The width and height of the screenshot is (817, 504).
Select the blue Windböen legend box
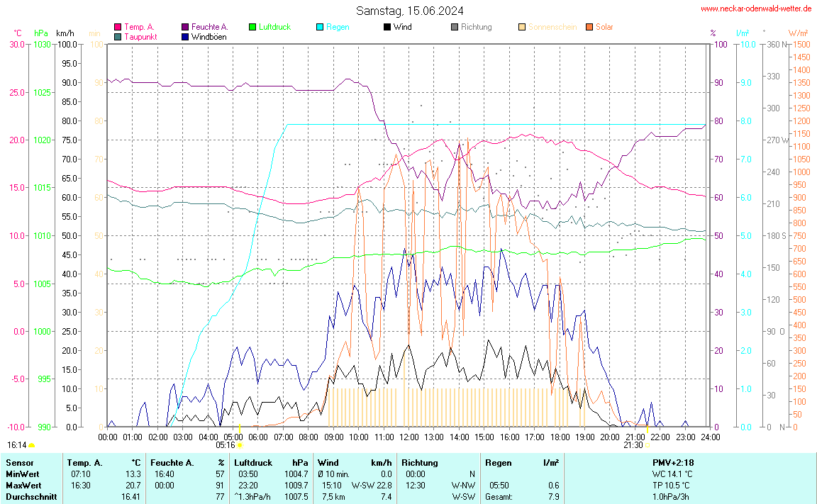point(185,36)
